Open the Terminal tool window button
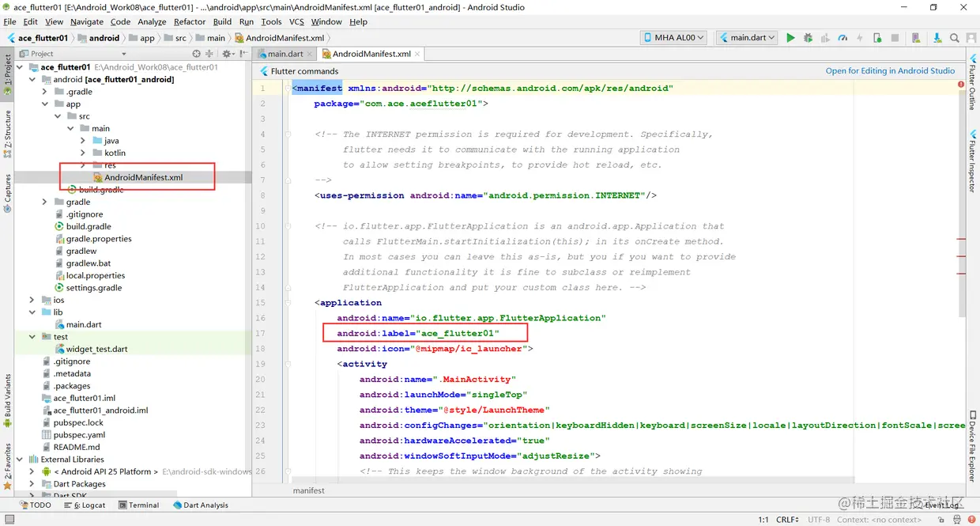The image size is (980, 526). tap(139, 505)
